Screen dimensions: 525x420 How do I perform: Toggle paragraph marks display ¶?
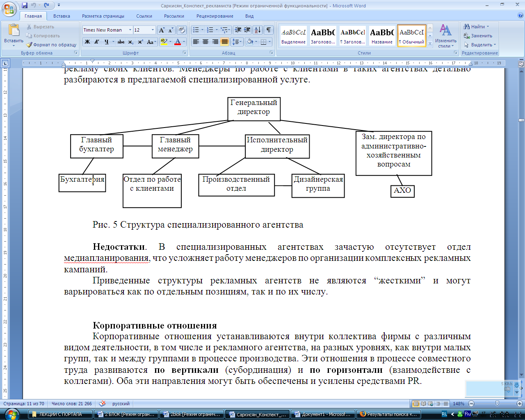pos(268,30)
